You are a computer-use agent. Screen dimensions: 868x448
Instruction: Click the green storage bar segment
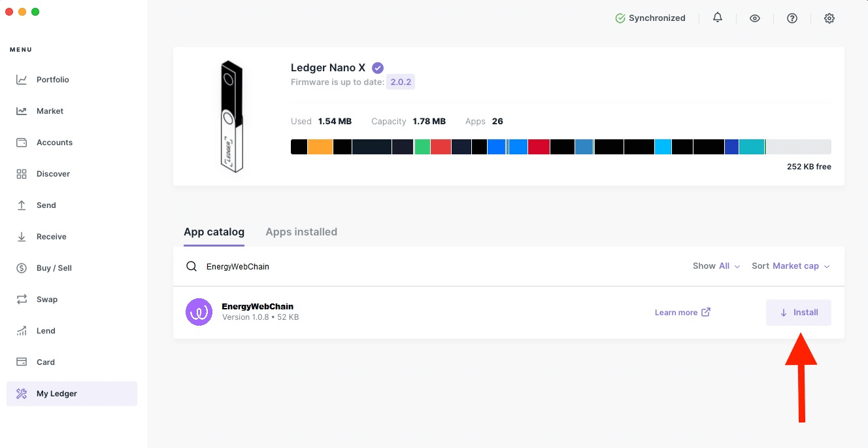pos(422,147)
